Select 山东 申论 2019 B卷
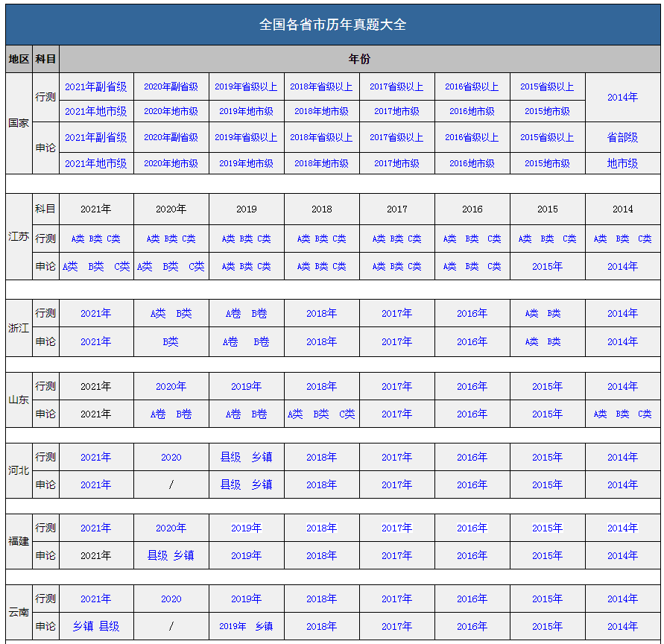The image size is (664, 644). [259, 414]
